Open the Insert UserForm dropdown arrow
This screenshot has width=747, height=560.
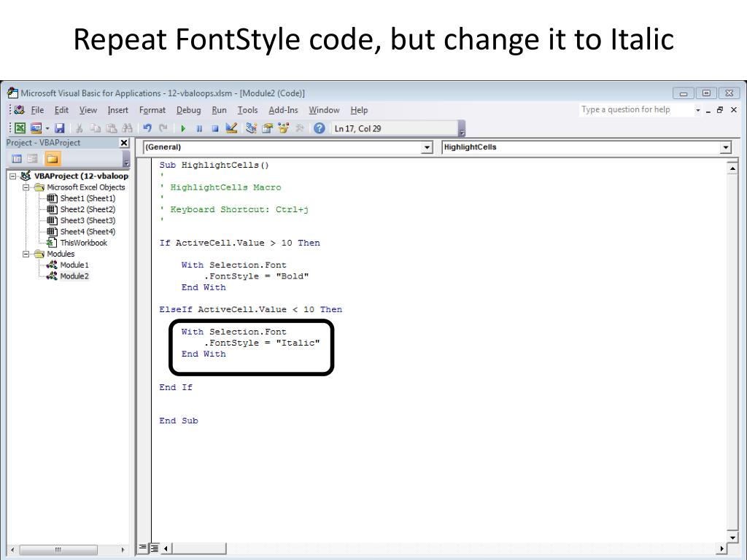coord(47,128)
